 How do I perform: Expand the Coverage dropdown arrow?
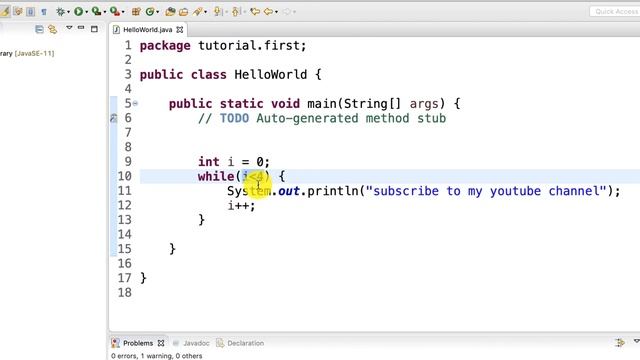(105, 12)
